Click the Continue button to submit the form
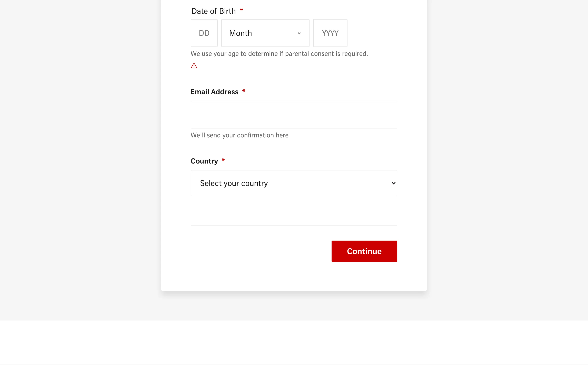Viewport: 588px width, 367px height. (364, 251)
